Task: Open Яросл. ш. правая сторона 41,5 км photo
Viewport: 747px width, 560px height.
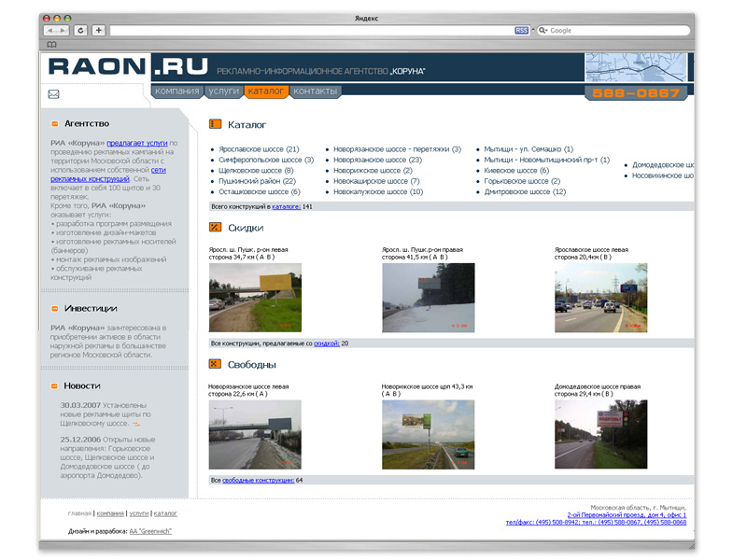Action: tap(429, 298)
